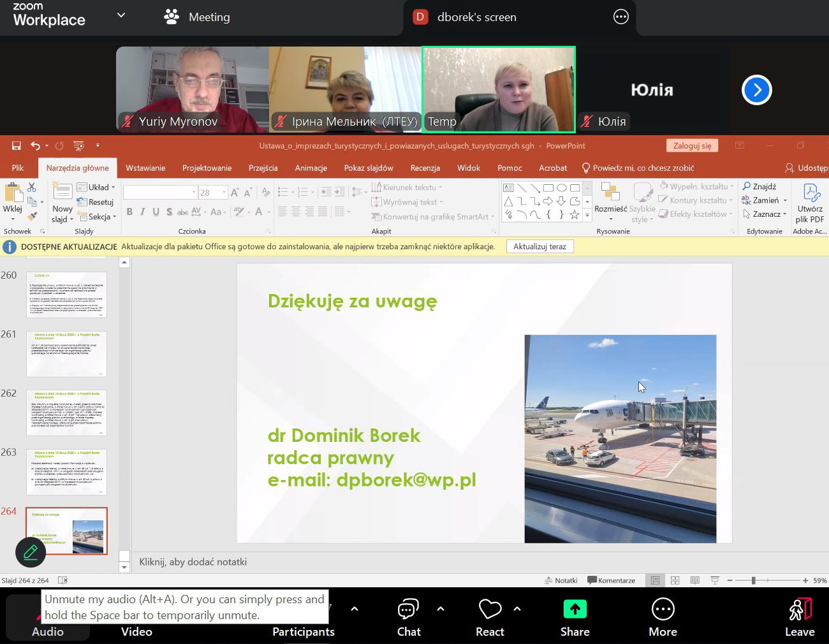Show next participants with blue arrow
829x644 pixels.
pyautogui.click(x=757, y=90)
